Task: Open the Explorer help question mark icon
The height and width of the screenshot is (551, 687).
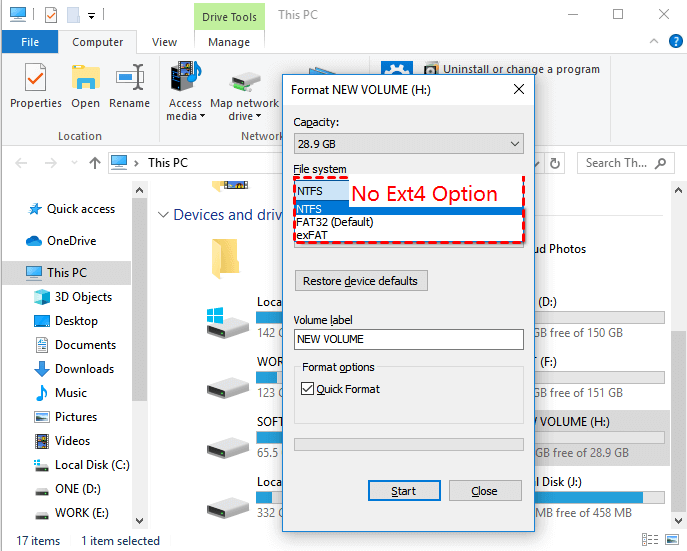Action: pos(675,41)
